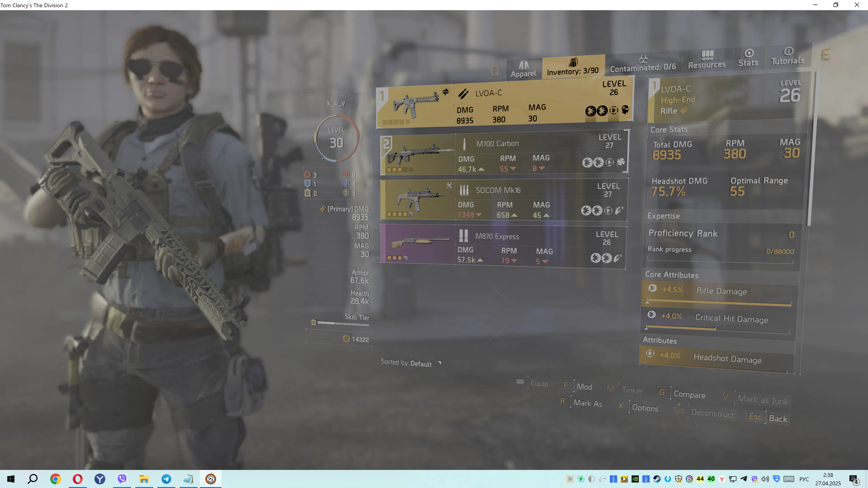Click the Rank progress bar
The height and width of the screenshot is (488, 868).
point(720,260)
